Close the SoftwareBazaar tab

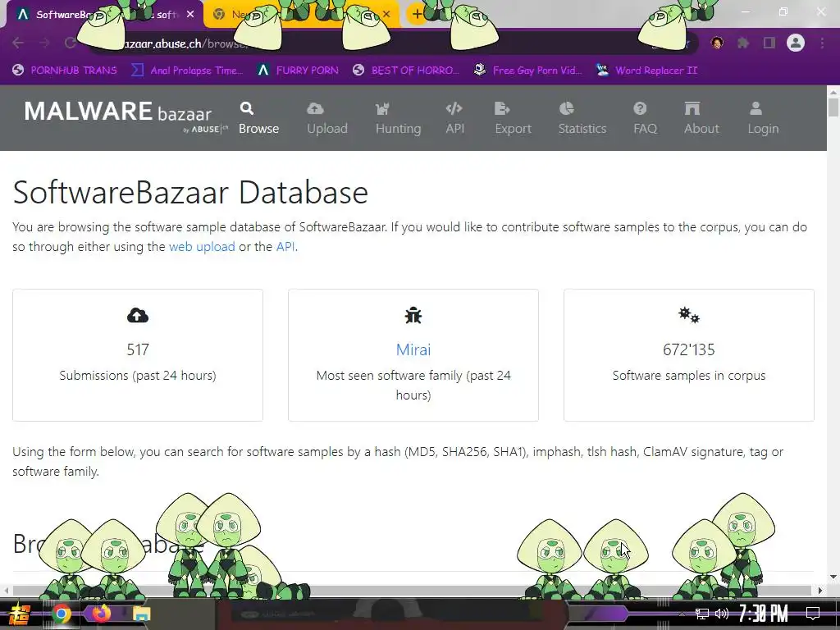tap(190, 15)
